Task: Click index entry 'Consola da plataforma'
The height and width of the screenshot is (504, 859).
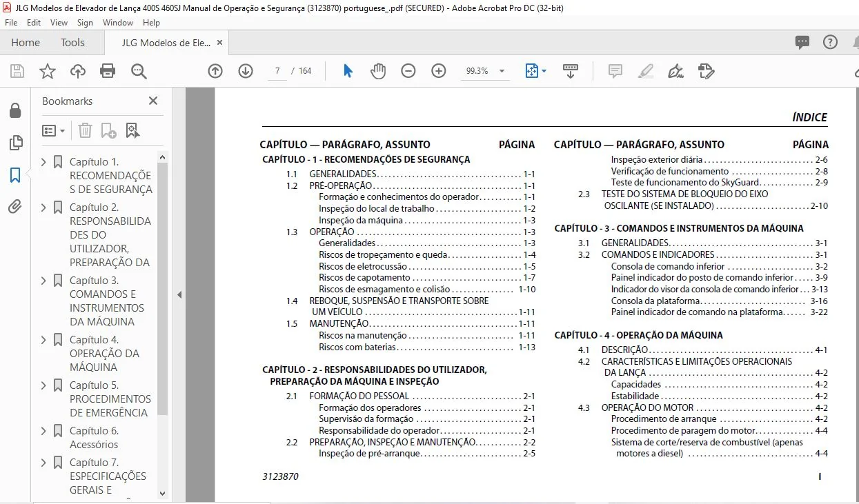Action: (655, 301)
